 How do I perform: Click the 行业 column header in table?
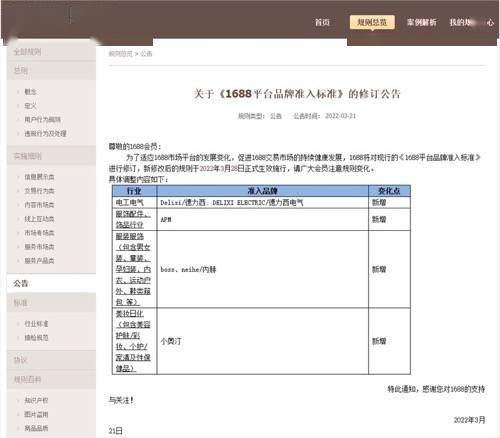coord(134,191)
